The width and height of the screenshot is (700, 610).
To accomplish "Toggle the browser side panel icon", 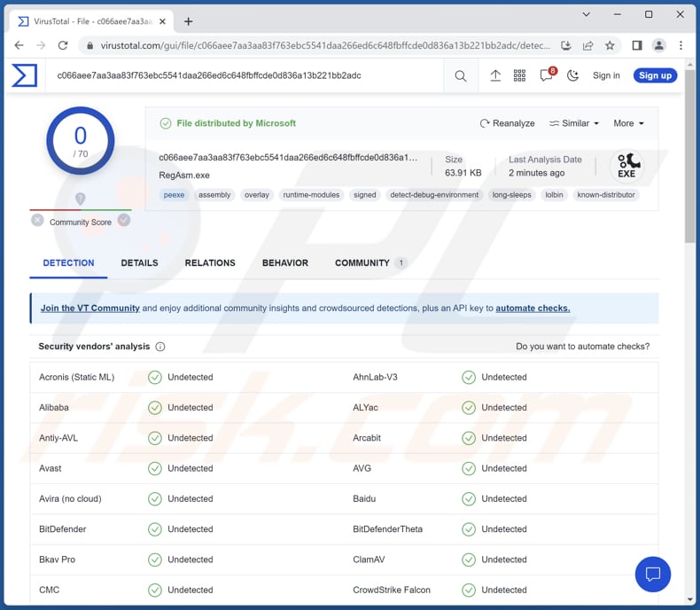I will point(637,45).
